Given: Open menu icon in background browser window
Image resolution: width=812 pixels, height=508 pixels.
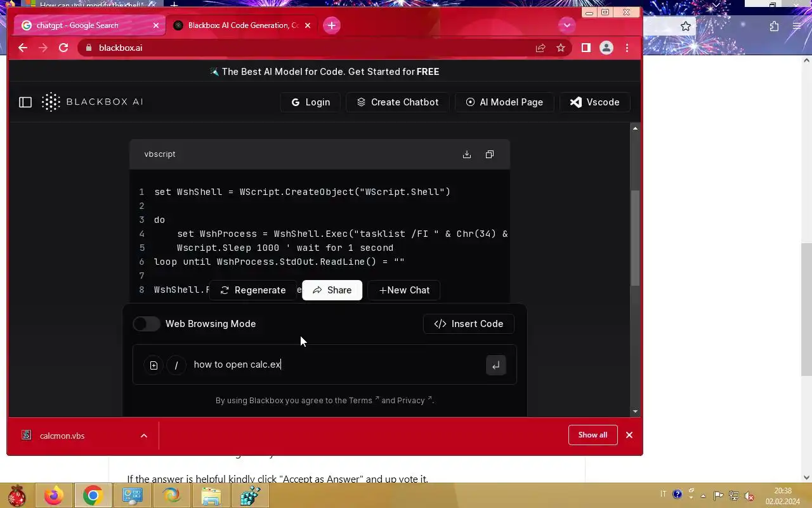Looking at the screenshot, I should 797,26.
